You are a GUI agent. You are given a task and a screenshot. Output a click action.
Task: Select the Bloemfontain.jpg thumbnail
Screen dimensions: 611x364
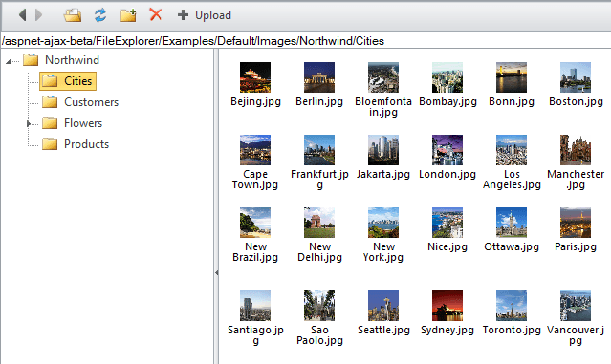(x=383, y=77)
